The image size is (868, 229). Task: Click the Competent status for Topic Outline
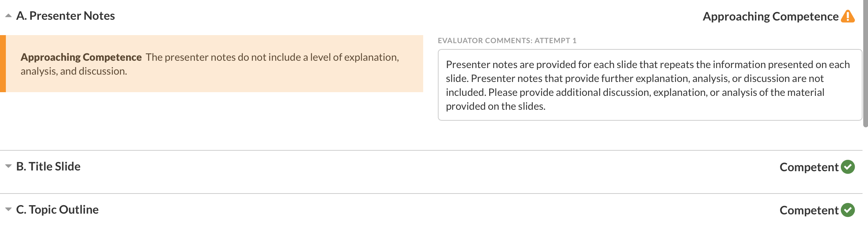point(809,210)
